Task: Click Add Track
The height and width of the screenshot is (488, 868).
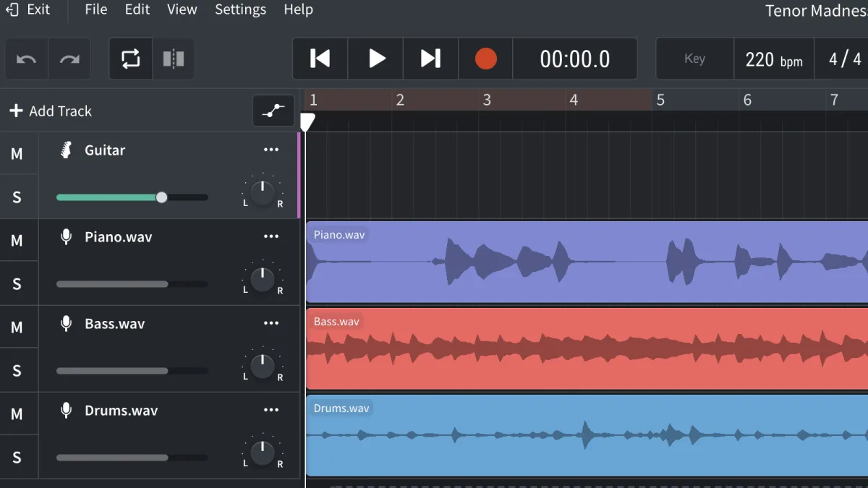Action: 51,111
